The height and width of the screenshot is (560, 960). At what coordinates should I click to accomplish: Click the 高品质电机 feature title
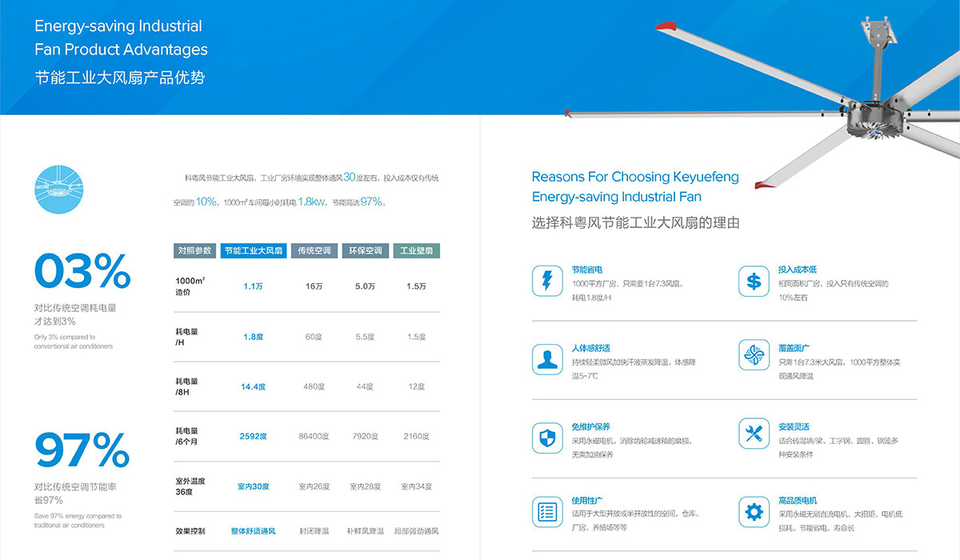tap(798, 500)
